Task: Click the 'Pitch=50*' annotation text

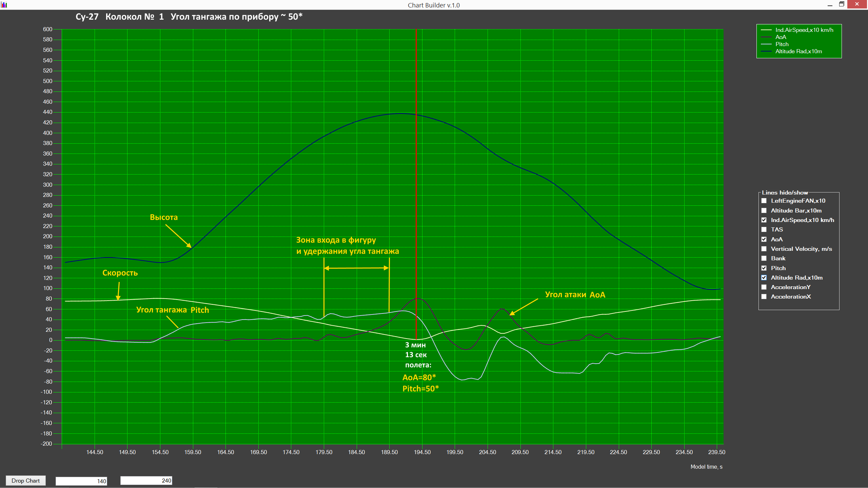Action: click(x=420, y=388)
